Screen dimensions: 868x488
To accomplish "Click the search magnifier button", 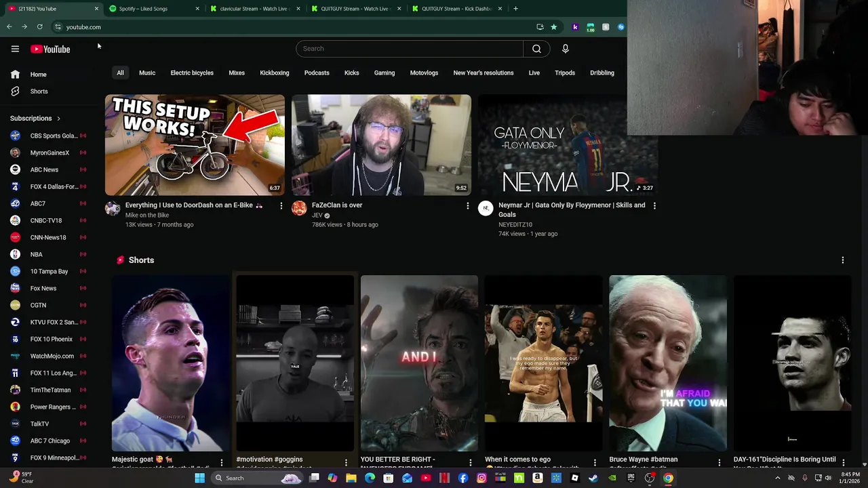I will [x=536, y=49].
